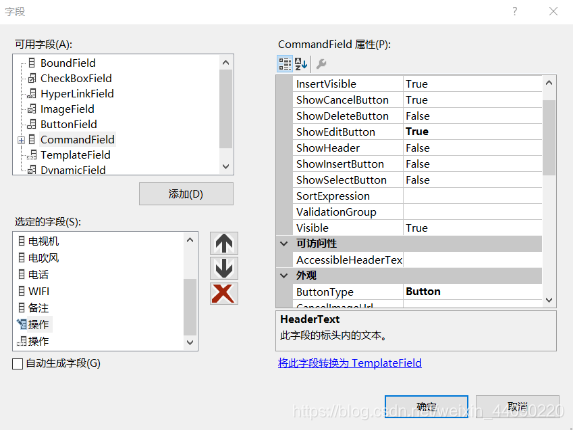Click the ButtonField icon in available fields
Screen dimensions: 574x430
tap(32, 124)
